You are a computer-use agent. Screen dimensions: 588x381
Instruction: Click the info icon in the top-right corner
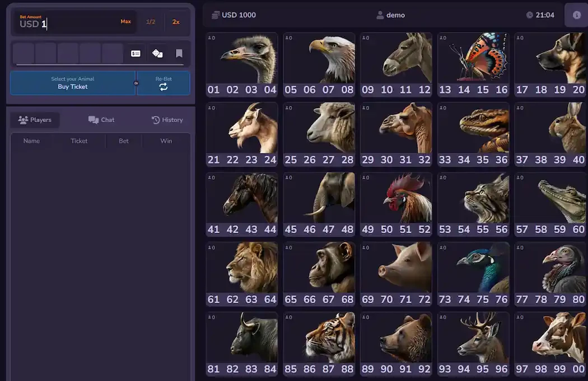click(x=576, y=15)
